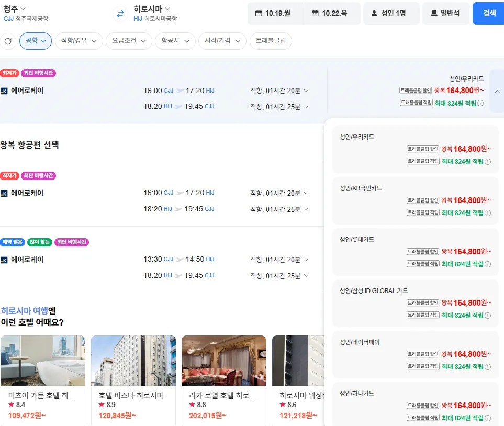This screenshot has height=426, width=504.
Task: Change passenger count 성인 1명
Action: tap(391, 13)
